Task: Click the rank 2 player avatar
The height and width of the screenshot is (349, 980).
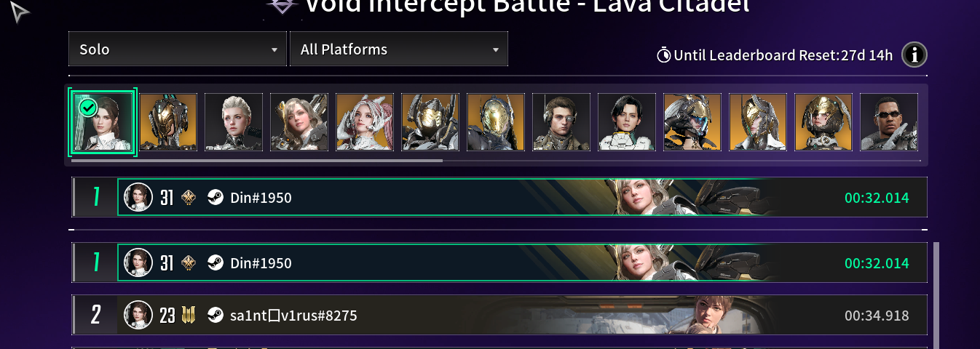Action: coord(138,316)
